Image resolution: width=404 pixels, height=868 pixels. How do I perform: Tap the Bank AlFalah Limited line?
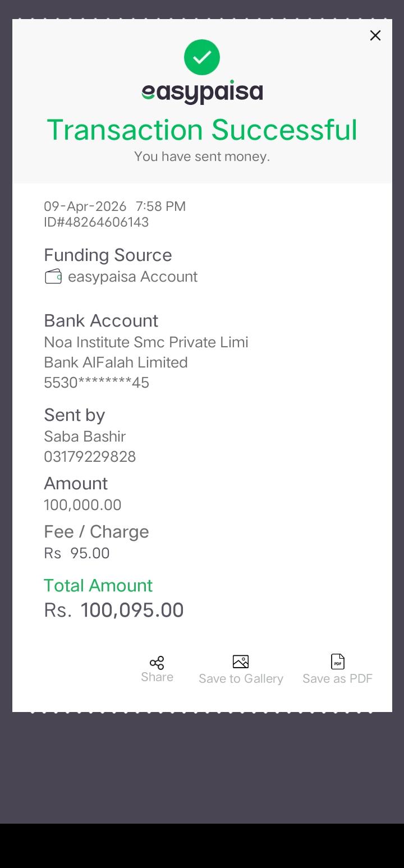click(x=116, y=362)
